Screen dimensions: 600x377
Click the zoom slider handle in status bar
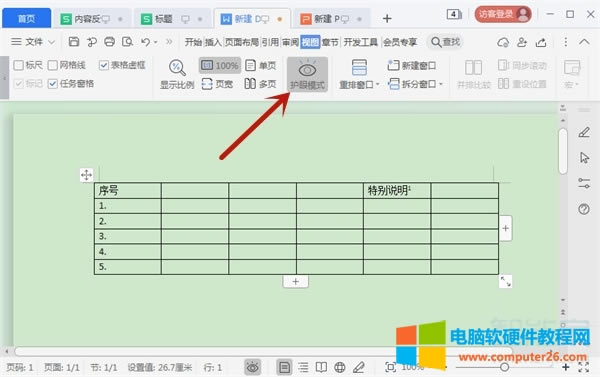[x=504, y=367]
